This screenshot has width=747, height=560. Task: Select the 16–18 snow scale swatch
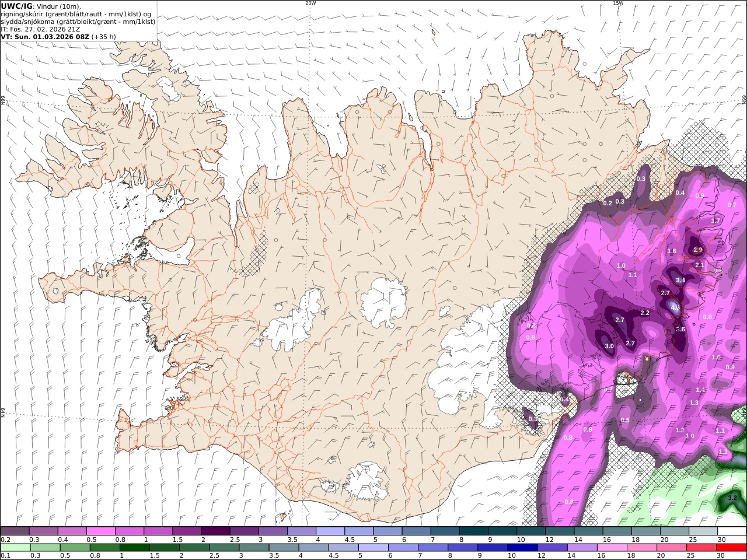tap(617, 531)
